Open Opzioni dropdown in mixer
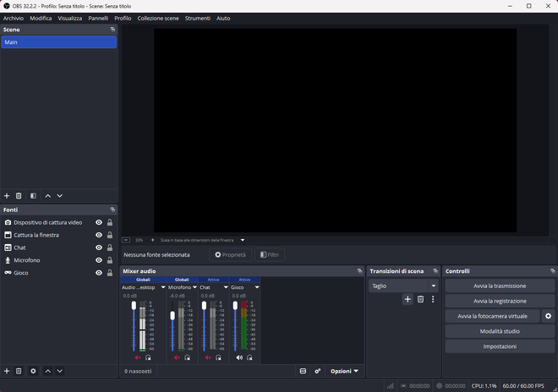The image size is (558, 392). [x=344, y=371]
